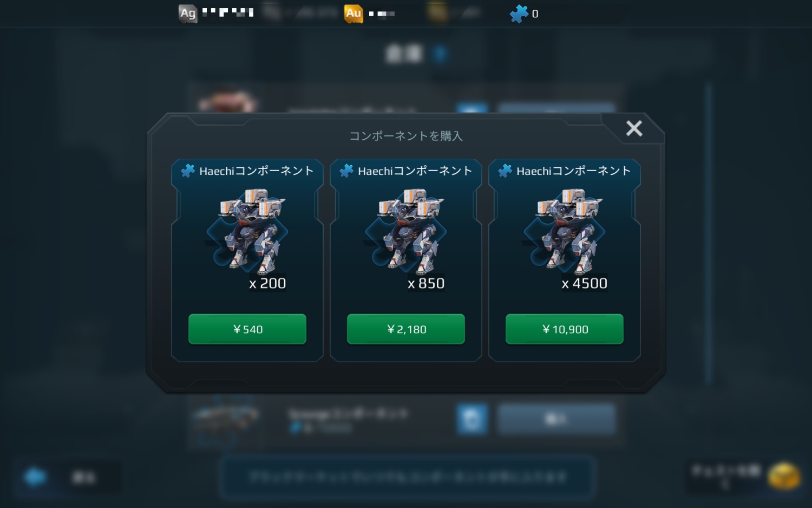Click the Ag silver currency icon
The height and width of the screenshot is (508, 812).
pyautogui.click(x=187, y=14)
